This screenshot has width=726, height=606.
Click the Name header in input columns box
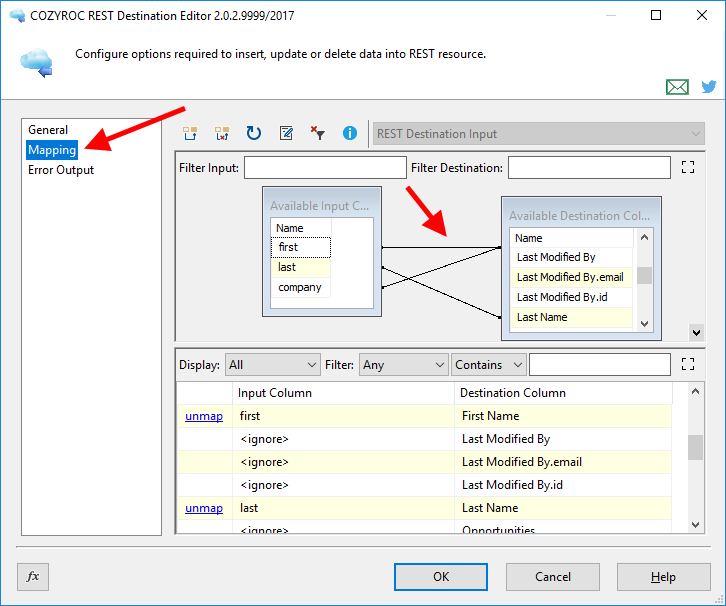(x=300, y=228)
